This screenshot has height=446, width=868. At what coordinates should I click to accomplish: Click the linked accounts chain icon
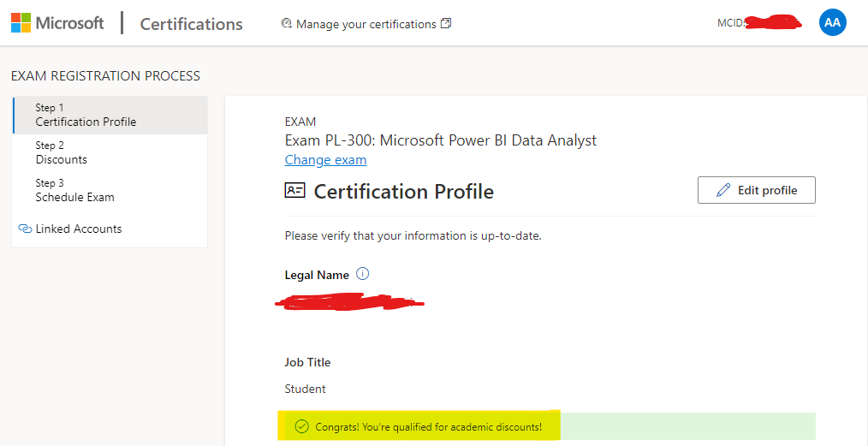[25, 229]
